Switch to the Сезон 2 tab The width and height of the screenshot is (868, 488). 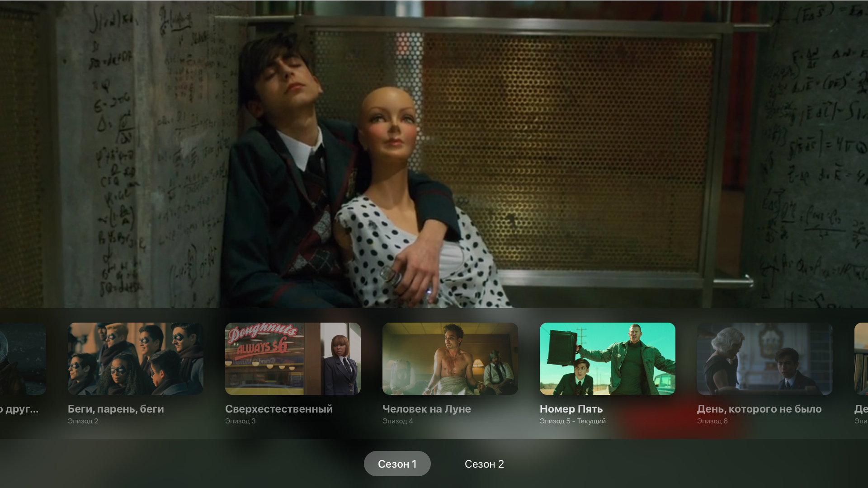tap(484, 464)
